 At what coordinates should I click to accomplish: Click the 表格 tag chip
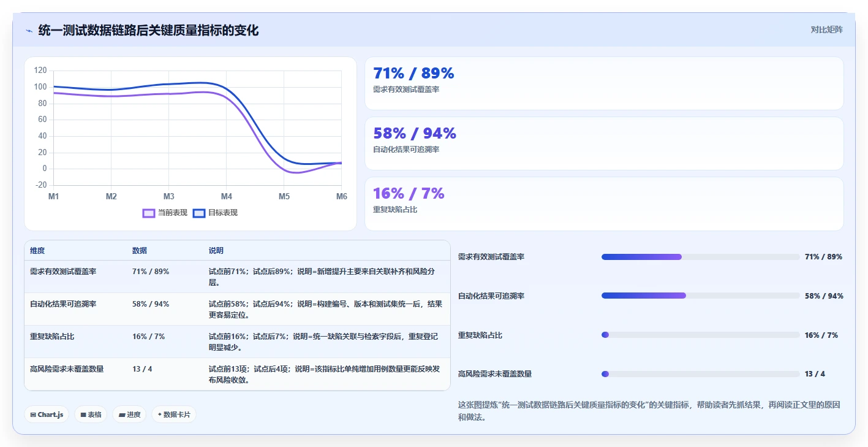point(91,415)
